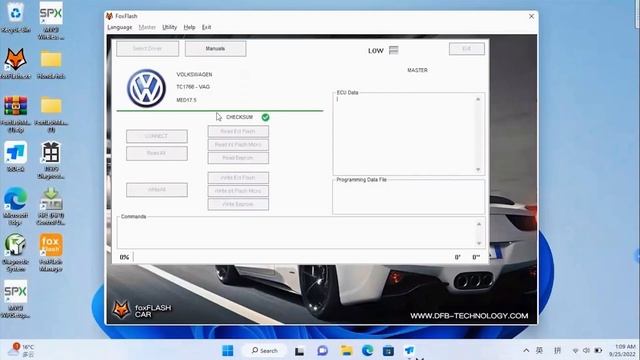Open the clock and date flyout
The width and height of the screenshot is (640, 360).
pyautogui.click(x=622, y=351)
